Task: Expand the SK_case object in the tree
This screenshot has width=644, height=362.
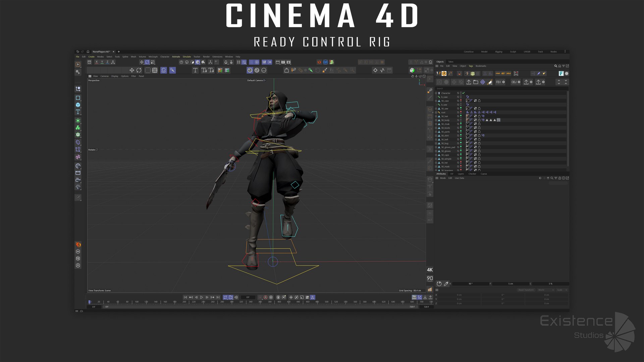Action: pos(436,101)
